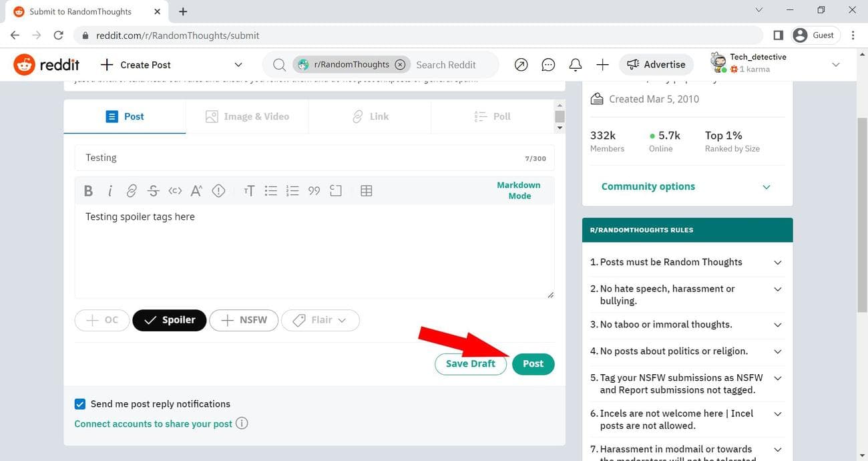Apply italic formatting in the post editor
Screen dimensions: 868x461
110,191
